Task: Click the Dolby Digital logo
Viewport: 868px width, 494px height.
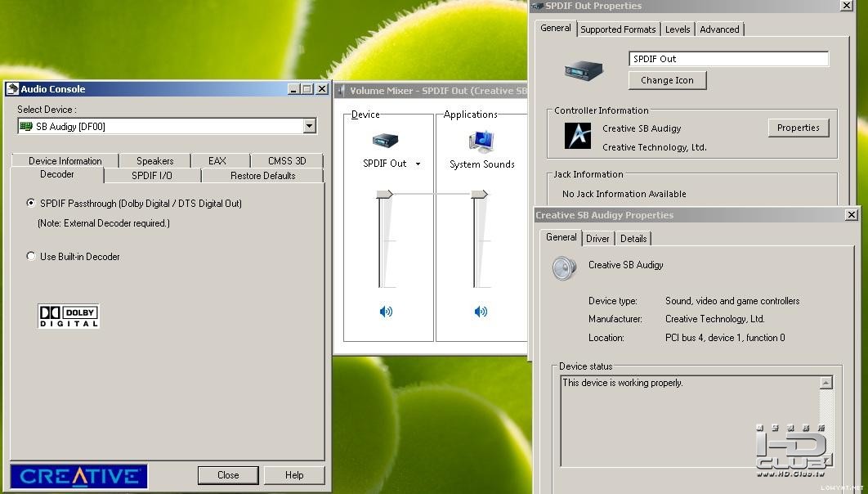Action: (69, 317)
